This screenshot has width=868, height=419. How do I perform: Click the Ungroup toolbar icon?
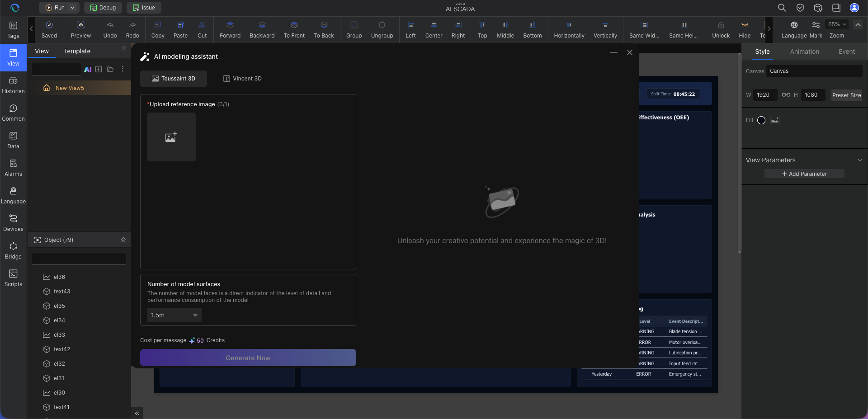tap(382, 30)
